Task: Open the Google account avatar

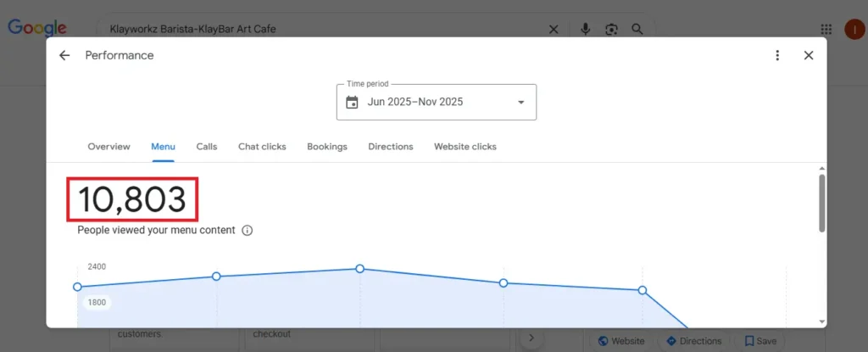Action: coord(854,30)
